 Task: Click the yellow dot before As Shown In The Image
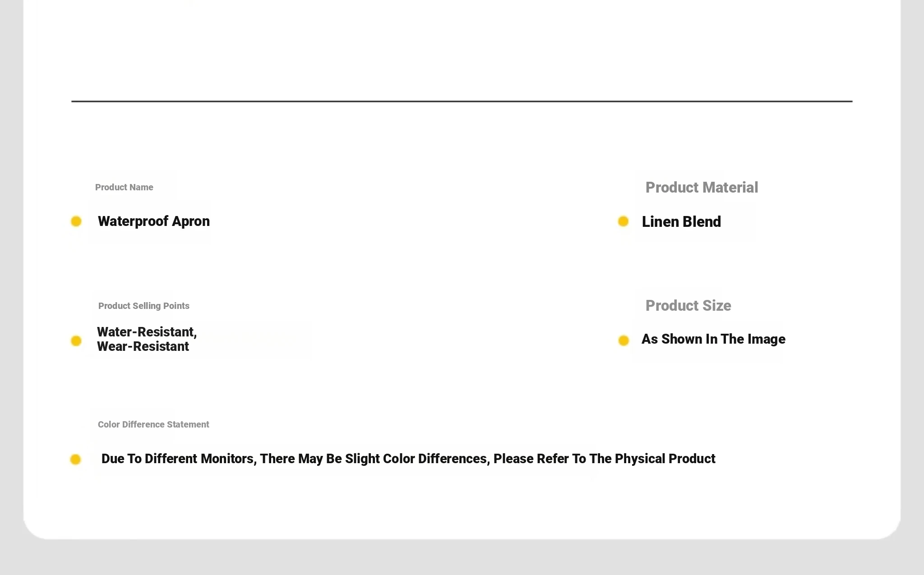click(x=624, y=340)
